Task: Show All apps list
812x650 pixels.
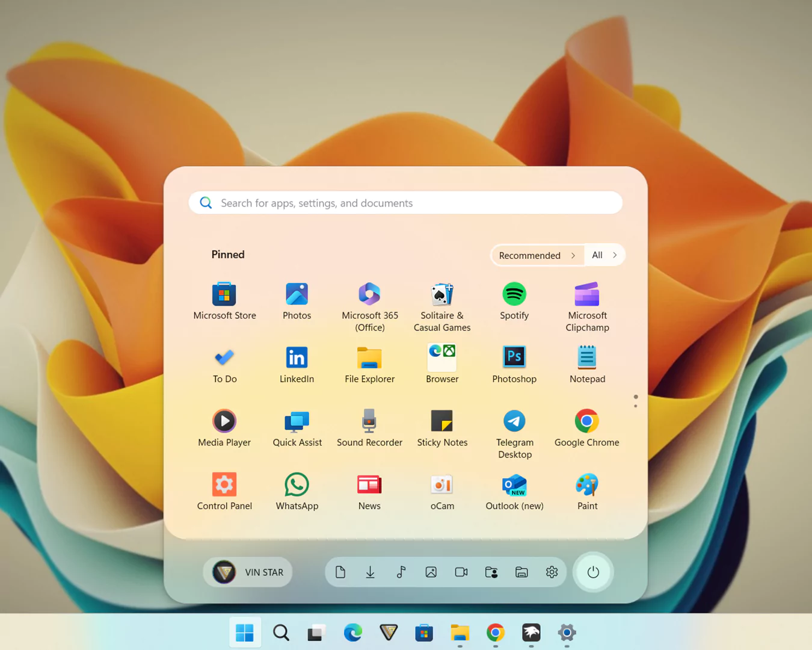Action: tap(604, 255)
